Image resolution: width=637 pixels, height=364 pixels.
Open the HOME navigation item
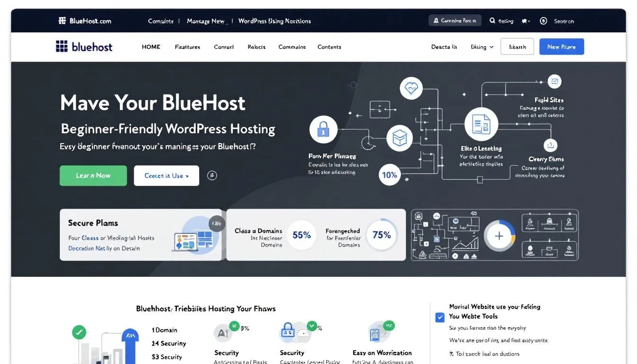pyautogui.click(x=151, y=47)
